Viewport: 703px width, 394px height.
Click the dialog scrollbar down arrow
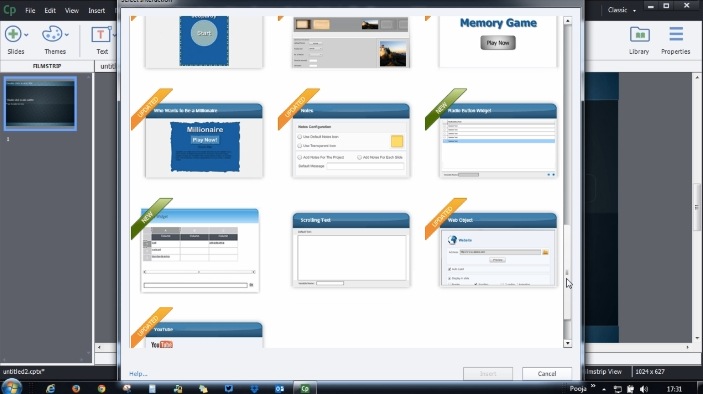click(568, 343)
